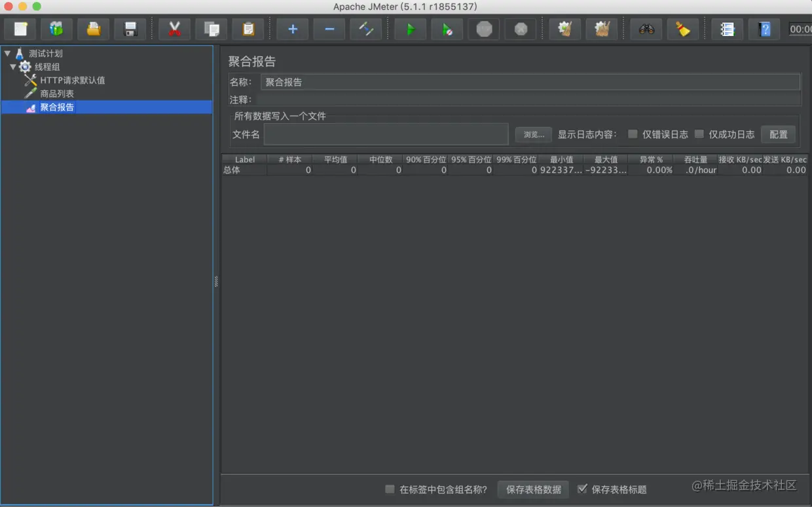This screenshot has height=507, width=812.
Task: Collapse all with the minus icon
Action: [329, 29]
